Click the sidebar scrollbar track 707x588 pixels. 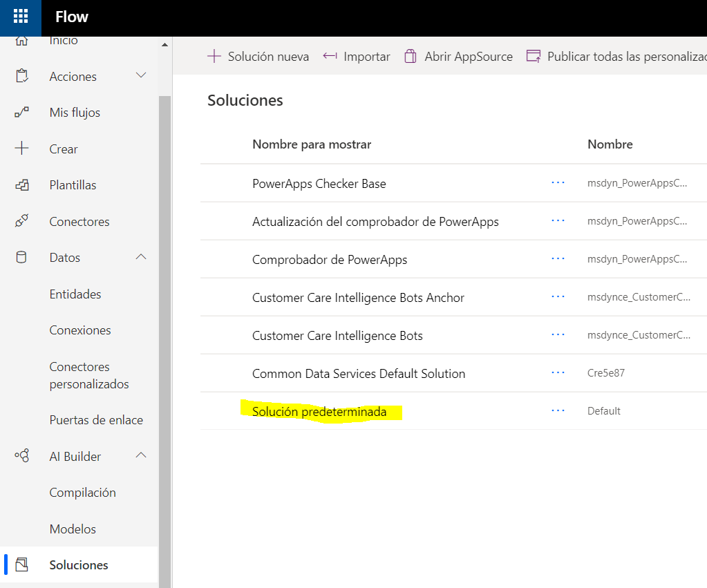coord(164,311)
